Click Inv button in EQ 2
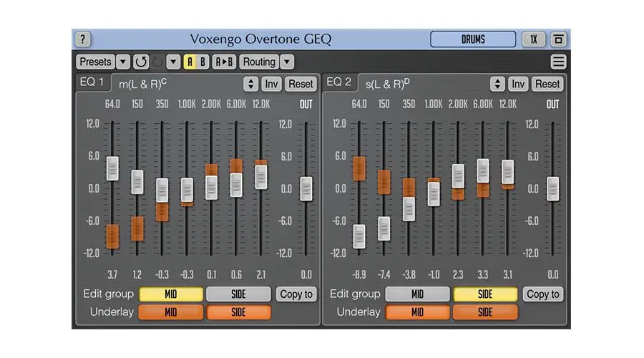 (x=518, y=84)
